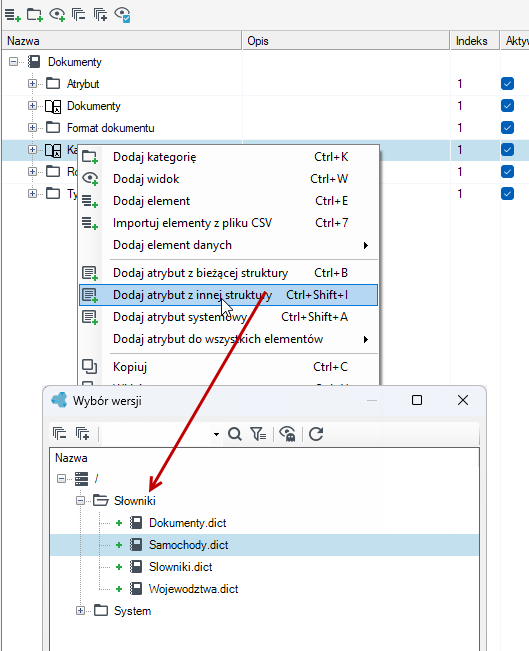This screenshot has width=529, height=651.
Task: Click the expand all icon in top toolbar
Action: click(100, 15)
